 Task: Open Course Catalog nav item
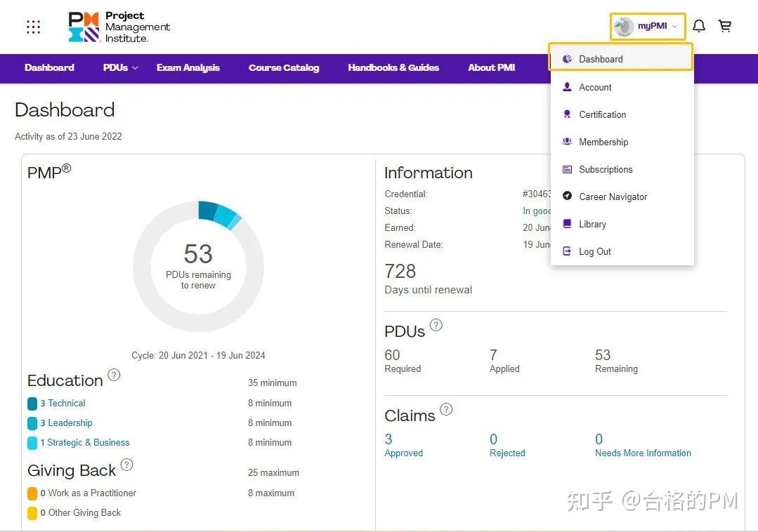click(x=284, y=67)
